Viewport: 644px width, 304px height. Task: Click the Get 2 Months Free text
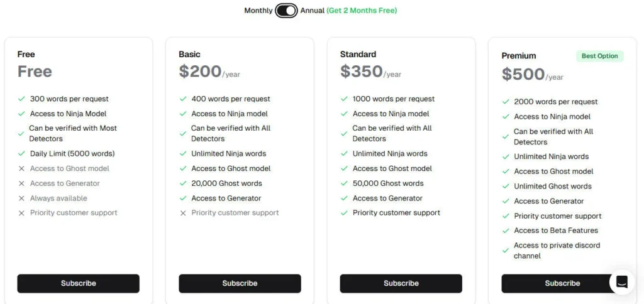tap(362, 11)
